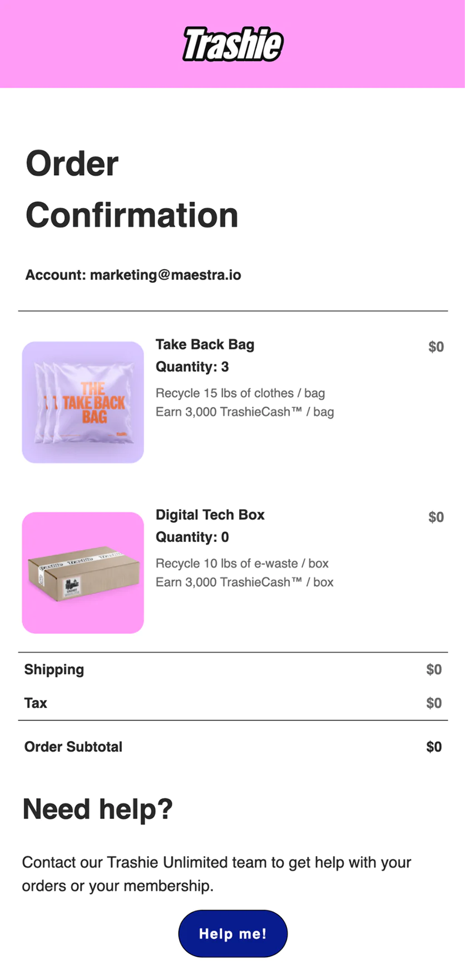Open the Digital Tech Box product image
Screen dimensions: 465x980
pos(83,573)
